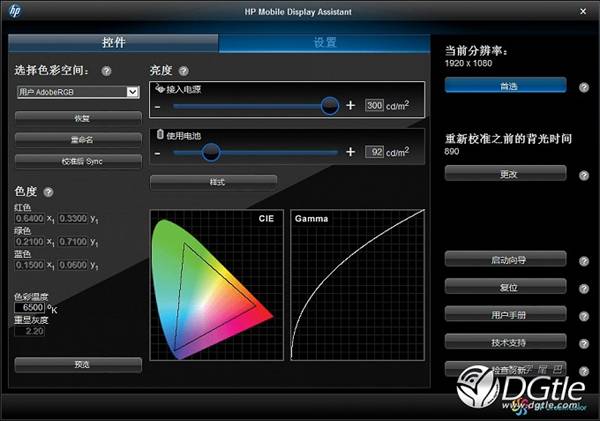Viewport: 600px width, 421px height.
Task: Click the green y value field 0.7100
Action: pos(73,242)
